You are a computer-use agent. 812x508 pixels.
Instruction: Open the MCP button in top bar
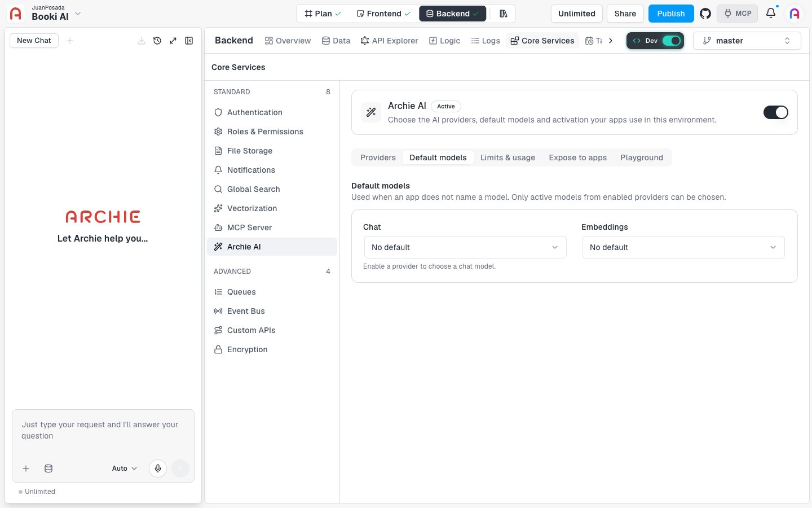click(x=738, y=14)
